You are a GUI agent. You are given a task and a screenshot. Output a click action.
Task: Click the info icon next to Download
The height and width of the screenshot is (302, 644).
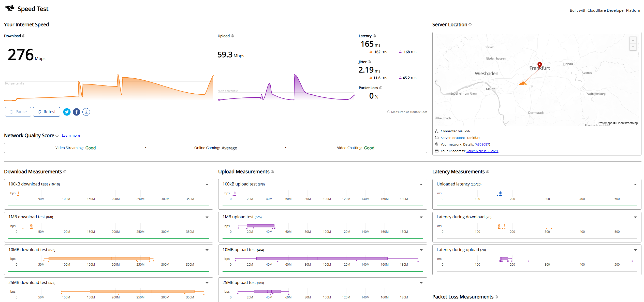24,36
